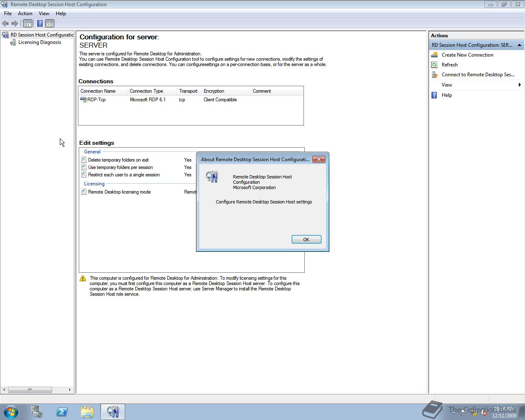This screenshot has width=525, height=420.
Task: Click Connect to Remote Desktop Ses... action
Action: (x=478, y=75)
